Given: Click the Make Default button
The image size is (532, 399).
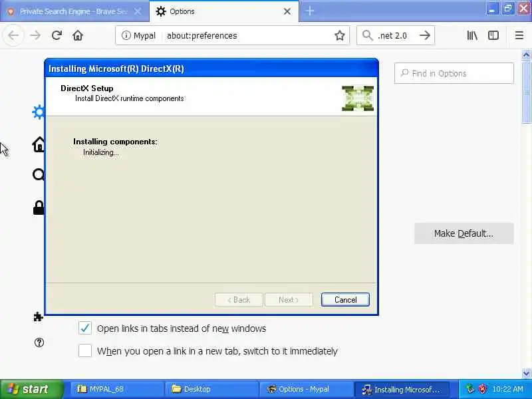Looking at the screenshot, I should (464, 233).
